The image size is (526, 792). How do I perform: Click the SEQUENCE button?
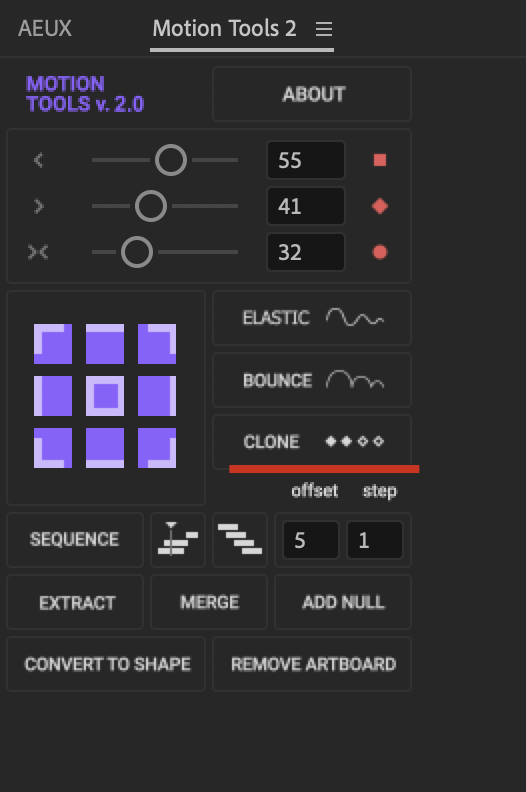75,539
